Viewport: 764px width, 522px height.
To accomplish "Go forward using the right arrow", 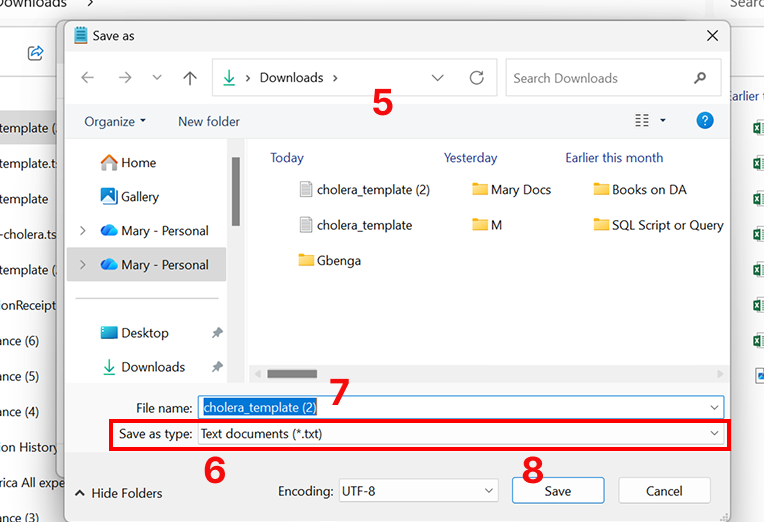I will [125, 77].
